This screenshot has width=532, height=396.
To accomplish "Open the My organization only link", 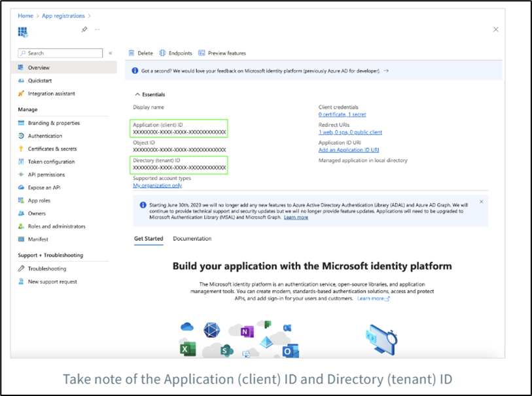I will (x=158, y=185).
